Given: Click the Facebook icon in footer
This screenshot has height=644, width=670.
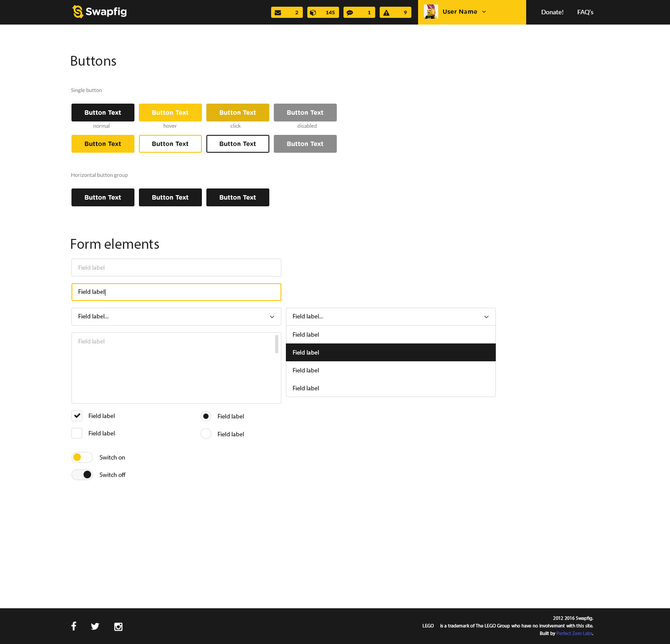Looking at the screenshot, I should [74, 626].
